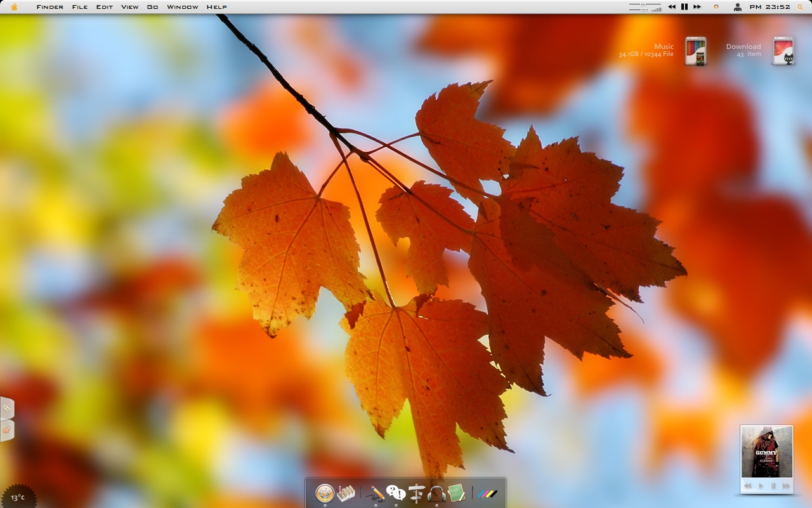Image resolution: width=812 pixels, height=508 pixels.
Task: Click the PM 23:52 clock
Action: (770, 7)
